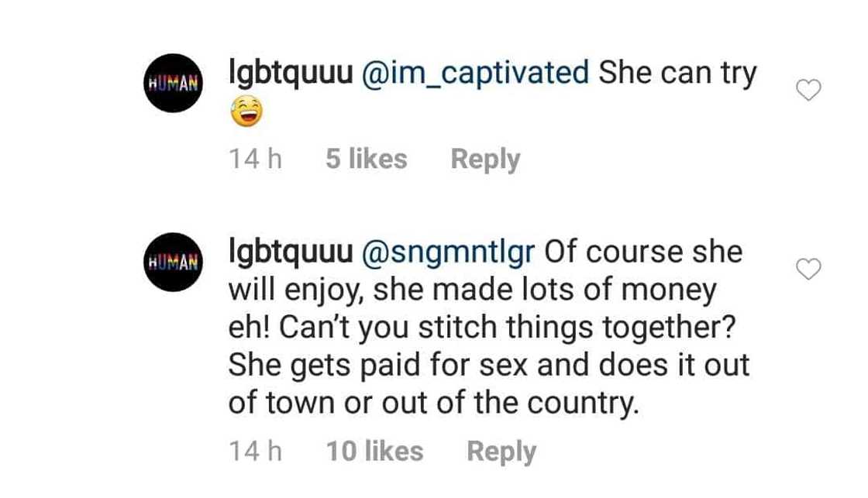This screenshot has width=868, height=498.
Task: Click the 14 h timestamp beside 10 likes
Action: [255, 452]
